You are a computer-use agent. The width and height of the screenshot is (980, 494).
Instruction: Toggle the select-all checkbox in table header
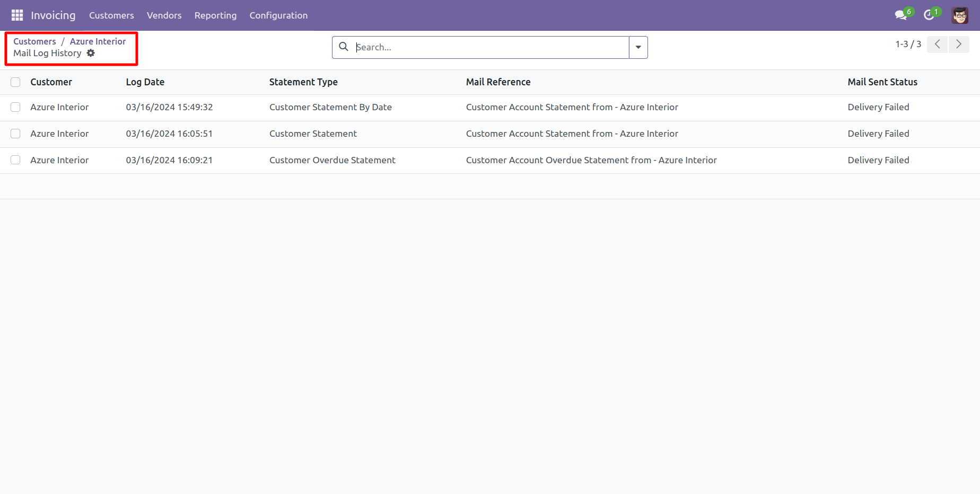coord(15,82)
